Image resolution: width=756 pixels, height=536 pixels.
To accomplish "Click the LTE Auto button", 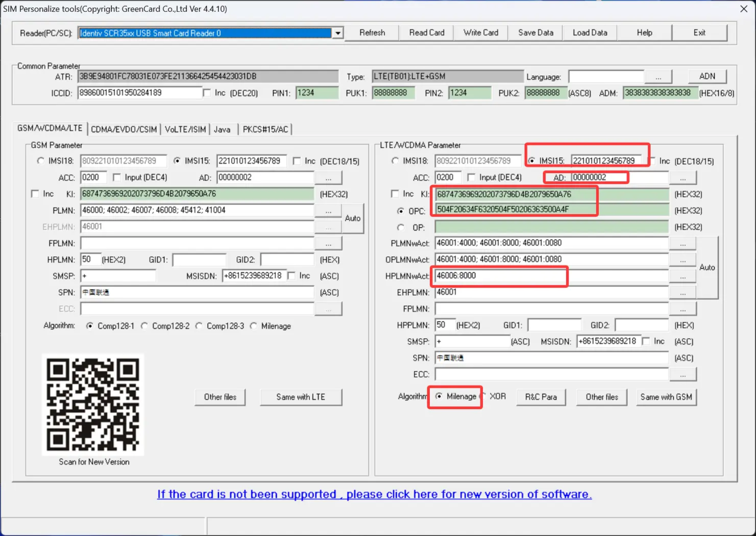I will pyautogui.click(x=707, y=267).
